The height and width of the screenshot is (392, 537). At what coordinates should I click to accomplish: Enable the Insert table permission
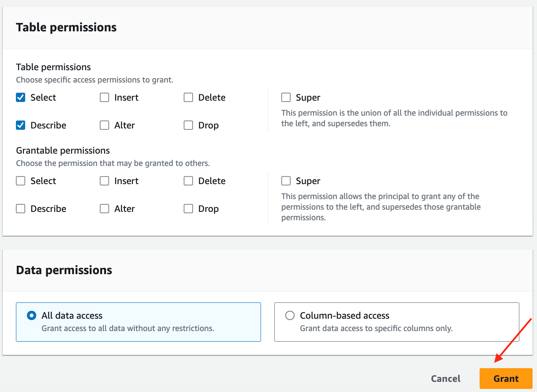click(x=105, y=98)
